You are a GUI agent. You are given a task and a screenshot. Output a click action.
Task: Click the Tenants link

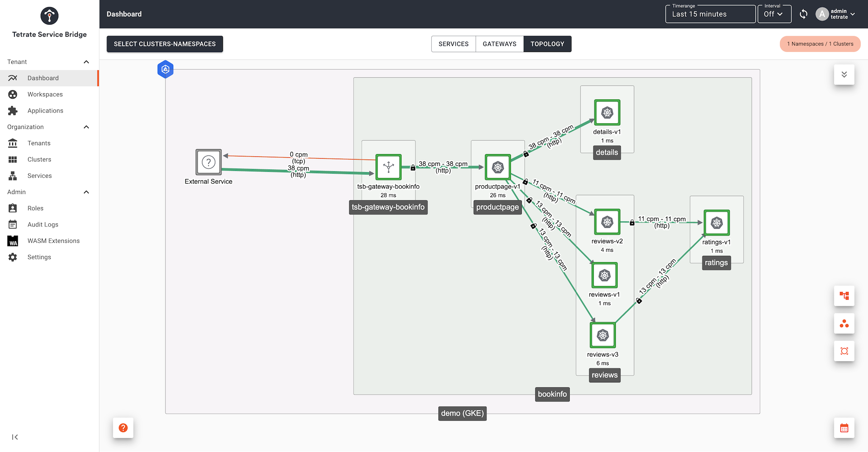point(39,143)
